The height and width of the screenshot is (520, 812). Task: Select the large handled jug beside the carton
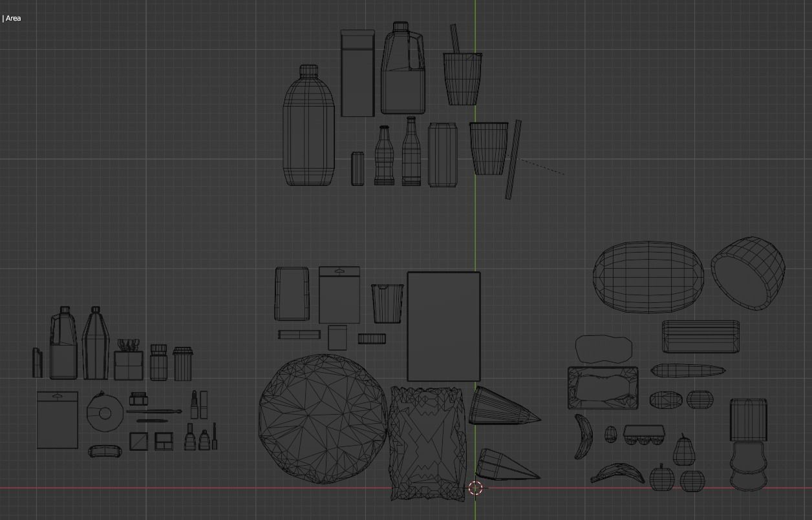tap(403, 68)
